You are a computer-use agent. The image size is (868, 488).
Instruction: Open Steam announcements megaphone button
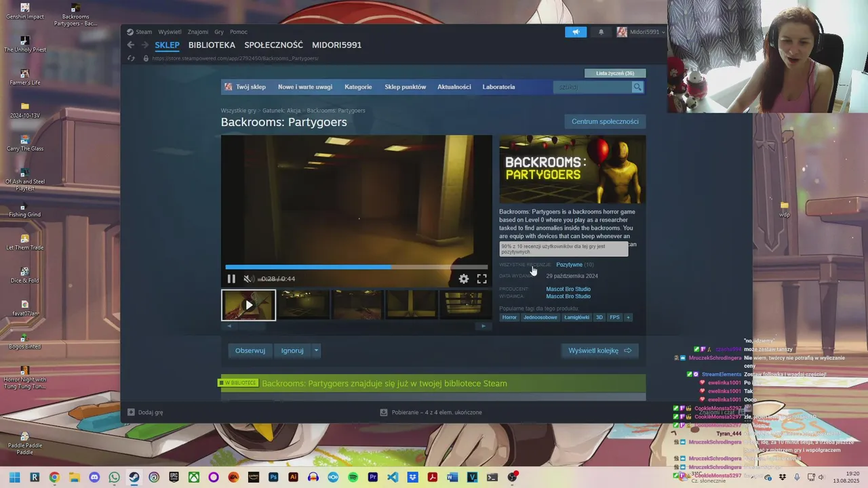pyautogui.click(x=576, y=32)
